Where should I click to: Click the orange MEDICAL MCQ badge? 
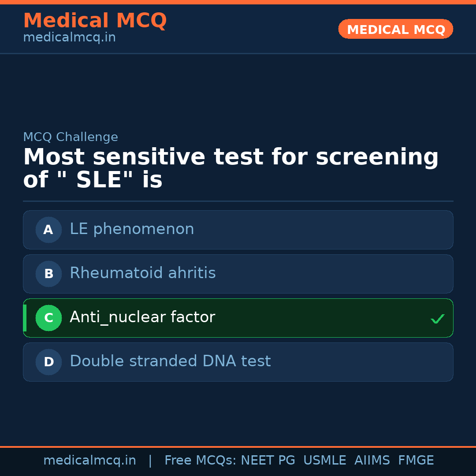pos(395,29)
